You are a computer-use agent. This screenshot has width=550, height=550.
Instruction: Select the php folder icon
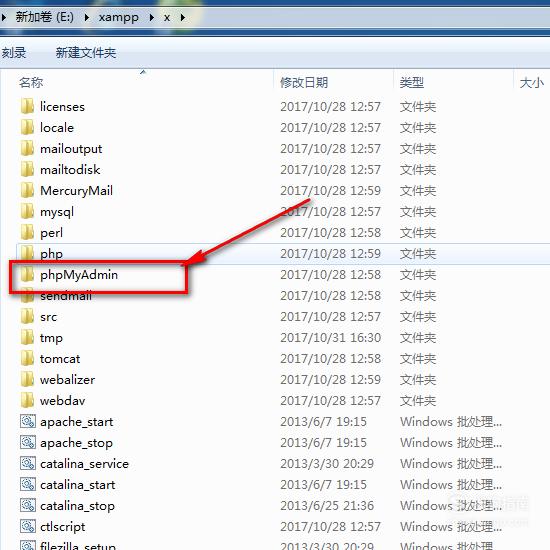click(x=27, y=253)
